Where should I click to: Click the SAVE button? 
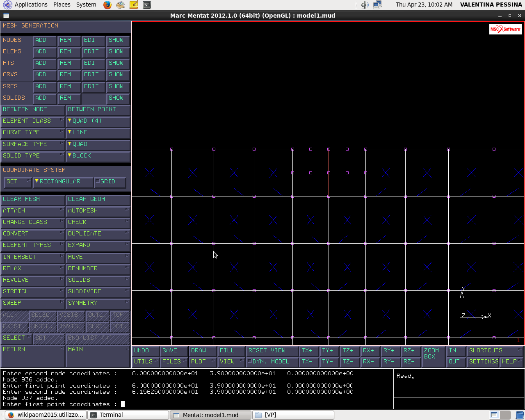coord(174,351)
